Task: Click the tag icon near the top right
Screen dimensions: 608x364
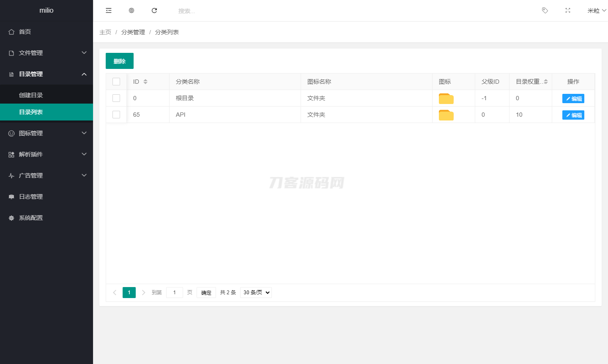Action: click(545, 10)
